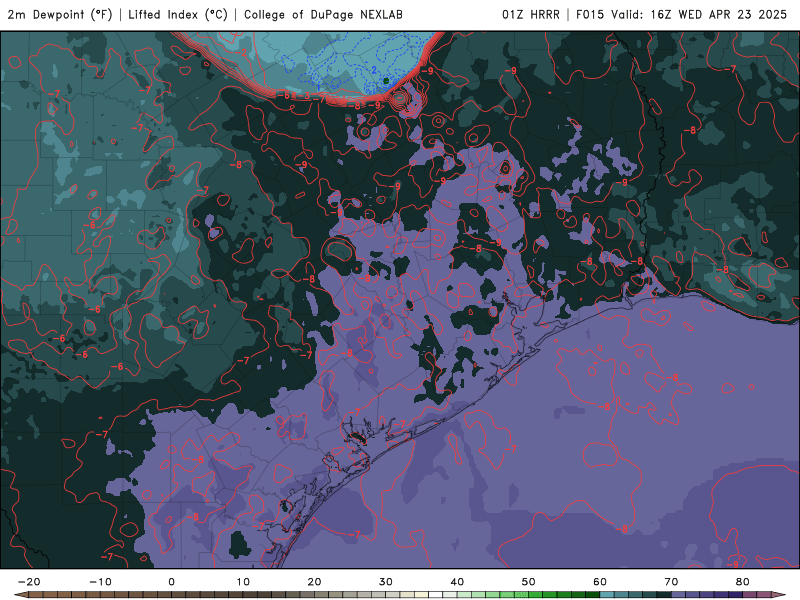The height and width of the screenshot is (600, 800).
Task: Click the 10 label on the color scale
Action: click(243, 582)
